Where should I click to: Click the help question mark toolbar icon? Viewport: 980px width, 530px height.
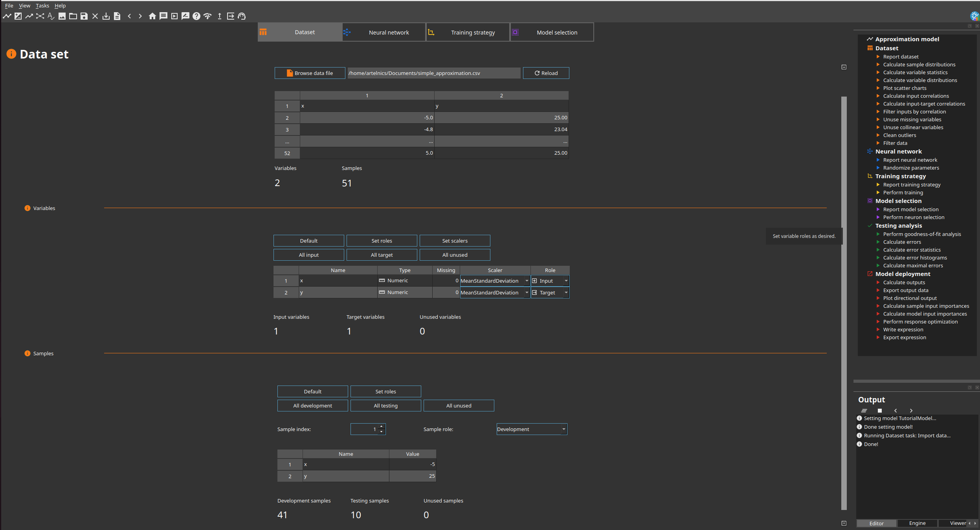[x=196, y=16]
